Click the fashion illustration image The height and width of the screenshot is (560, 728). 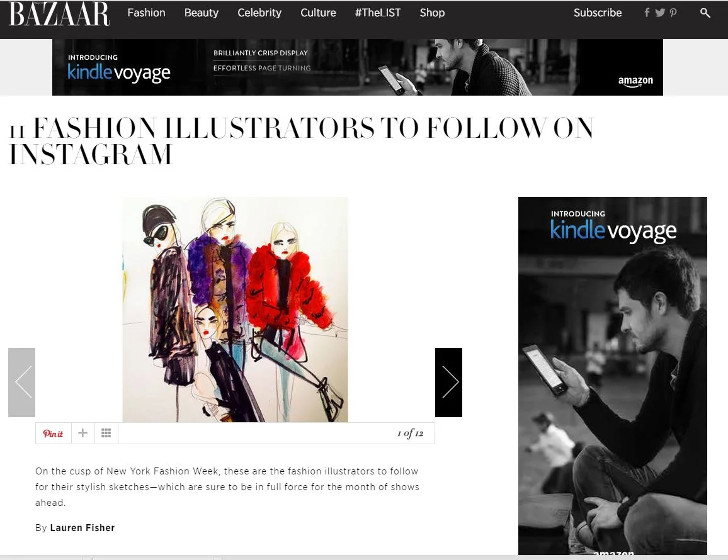[x=235, y=310]
